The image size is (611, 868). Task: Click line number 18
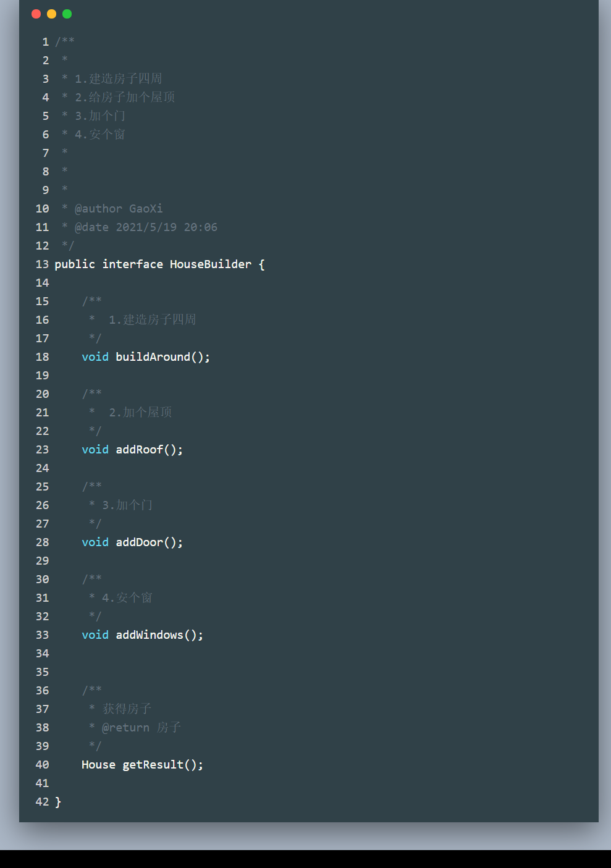point(42,357)
